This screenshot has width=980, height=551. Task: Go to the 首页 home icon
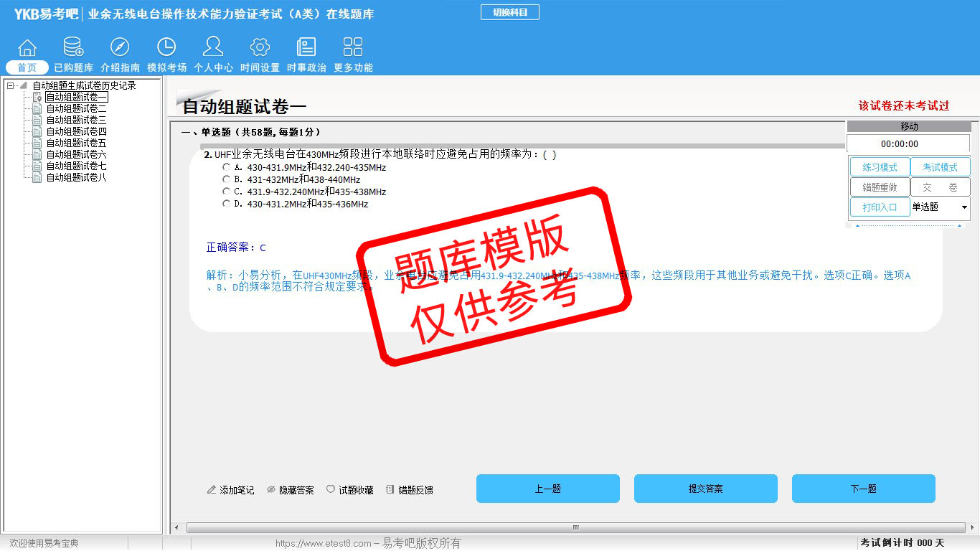pyautogui.click(x=27, y=55)
